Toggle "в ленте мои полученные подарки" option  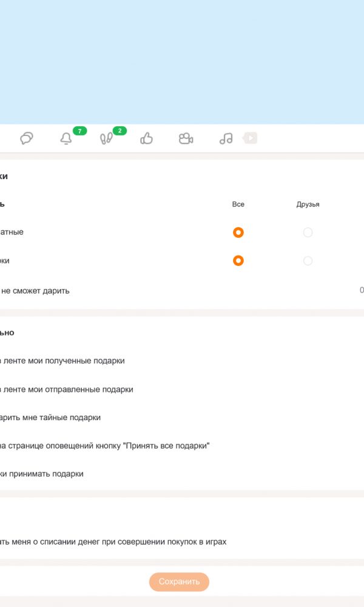click(62, 361)
